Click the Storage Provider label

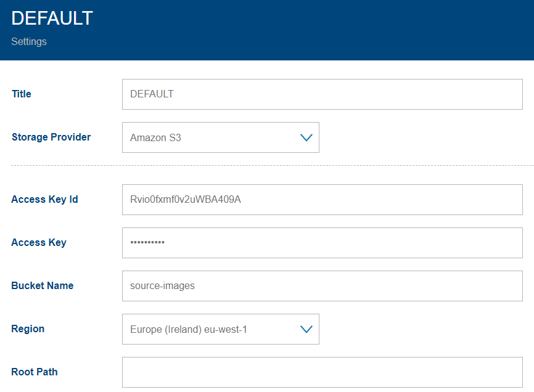(x=51, y=137)
